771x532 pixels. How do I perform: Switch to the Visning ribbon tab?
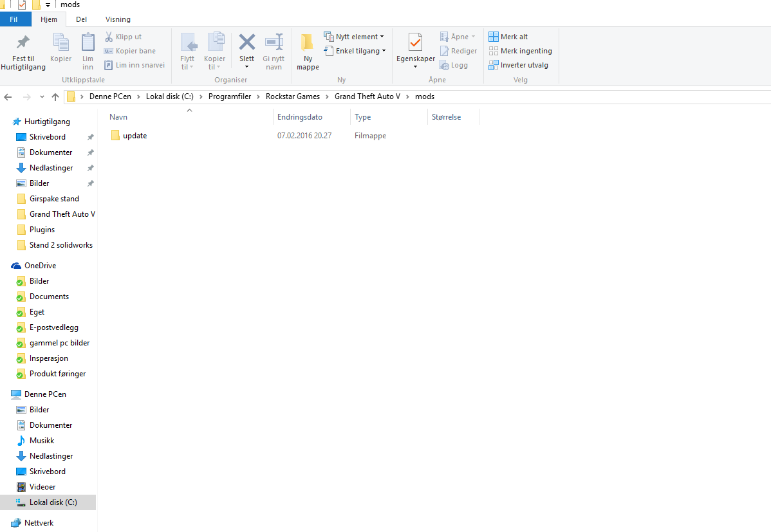pyautogui.click(x=118, y=19)
